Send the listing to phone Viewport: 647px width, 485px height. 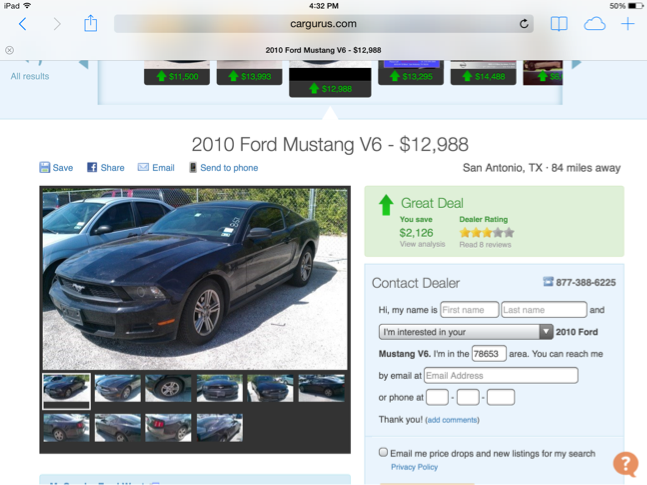(223, 168)
